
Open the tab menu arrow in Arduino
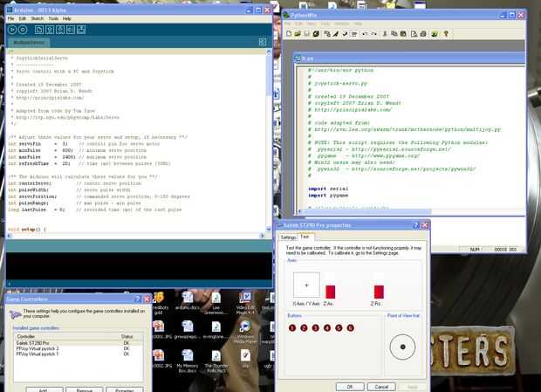point(263,42)
